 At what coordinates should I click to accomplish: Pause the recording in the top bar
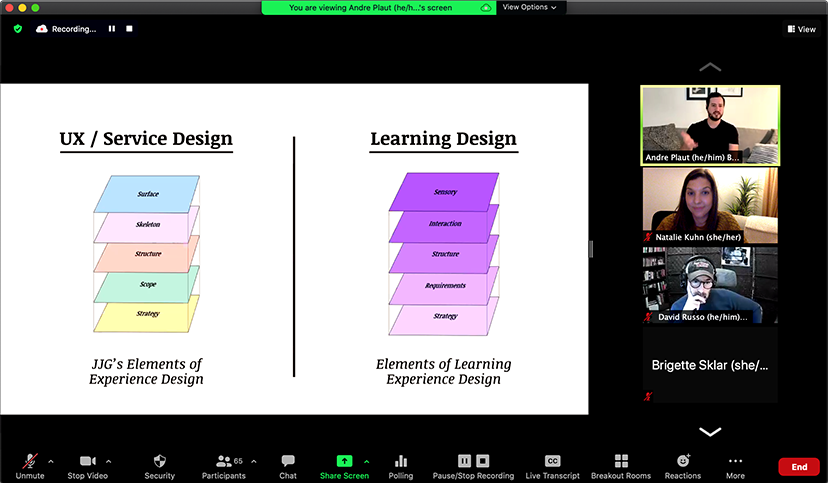tap(112, 29)
